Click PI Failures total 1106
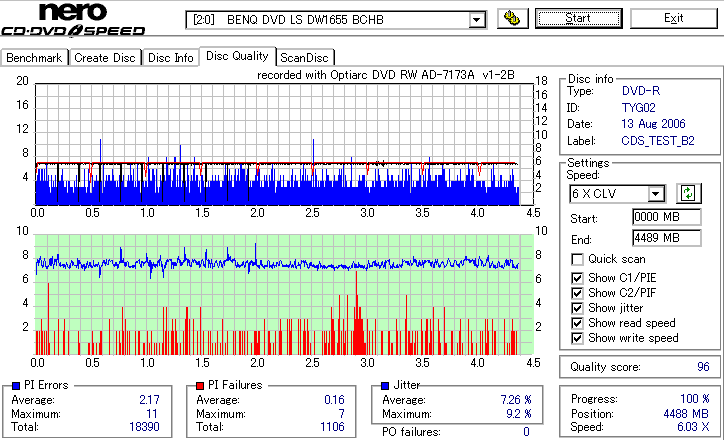 point(332,427)
